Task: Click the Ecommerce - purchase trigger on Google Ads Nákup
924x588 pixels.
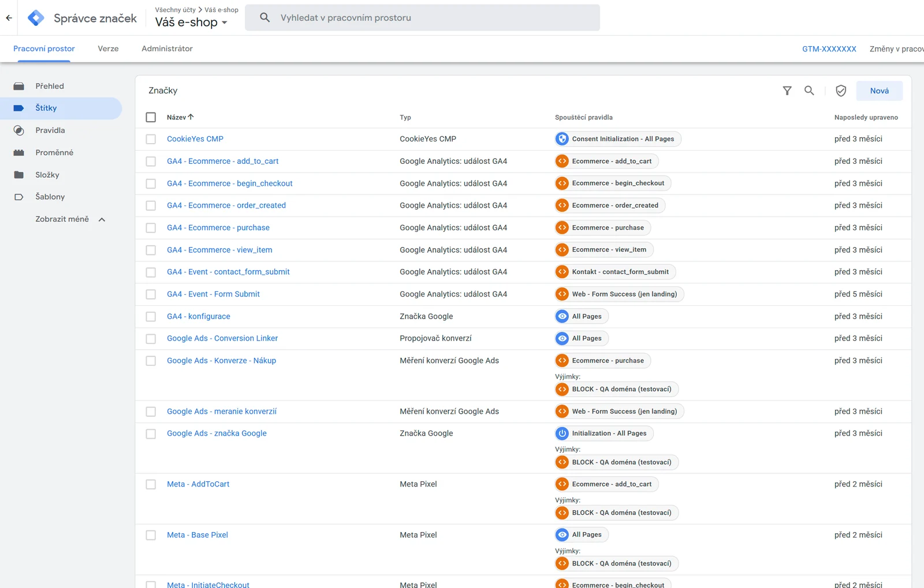Action: point(602,361)
